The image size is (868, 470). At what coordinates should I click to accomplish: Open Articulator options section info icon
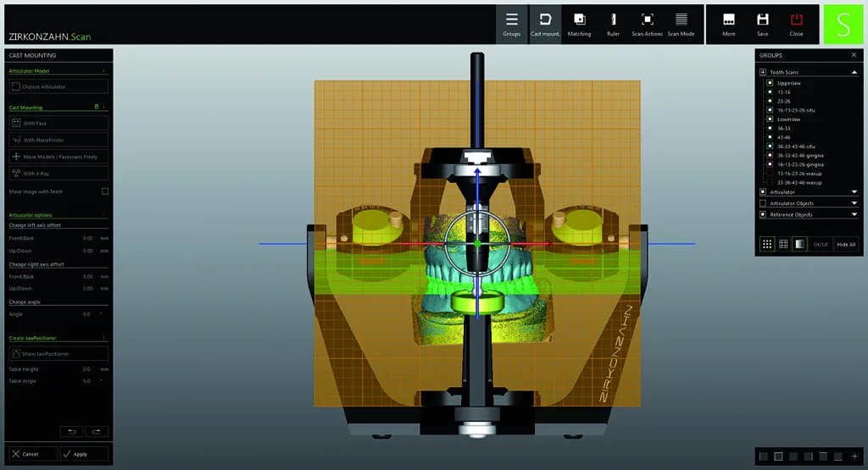103,214
